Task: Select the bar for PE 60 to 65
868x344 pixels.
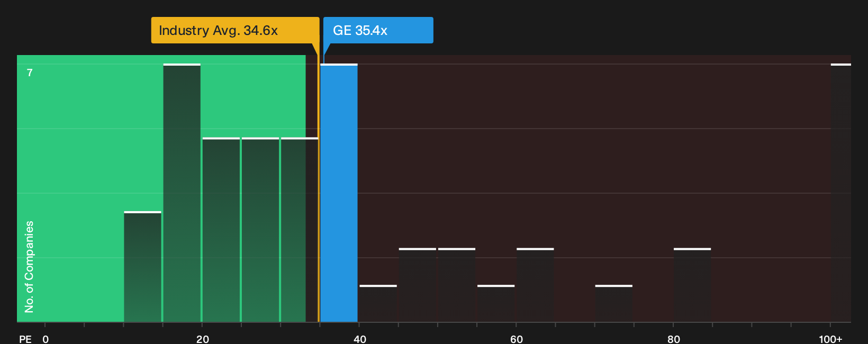Action: point(535,285)
